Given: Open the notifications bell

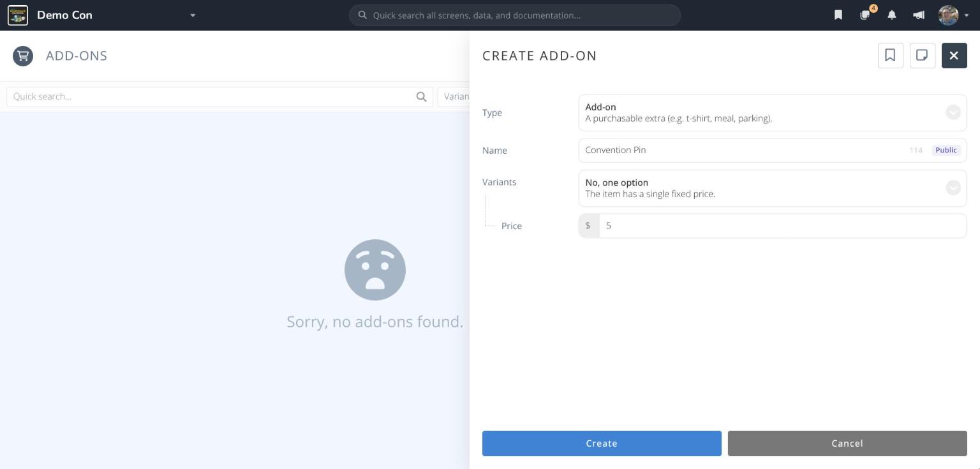Looking at the screenshot, I should (892, 15).
